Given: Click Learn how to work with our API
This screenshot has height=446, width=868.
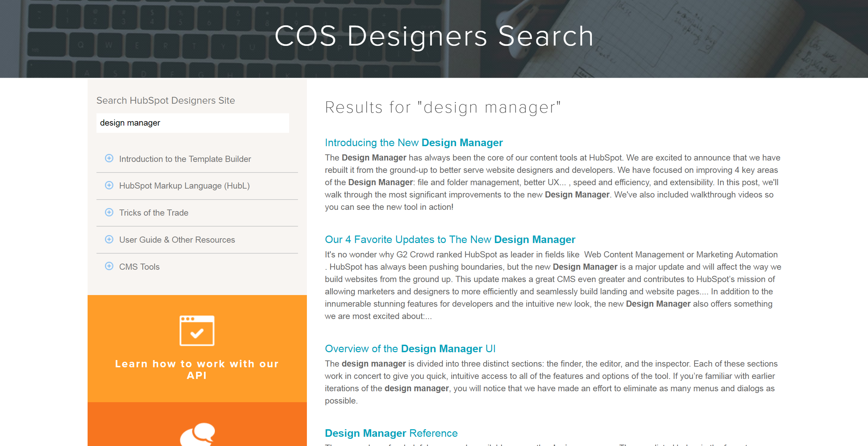Looking at the screenshot, I should (x=197, y=370).
